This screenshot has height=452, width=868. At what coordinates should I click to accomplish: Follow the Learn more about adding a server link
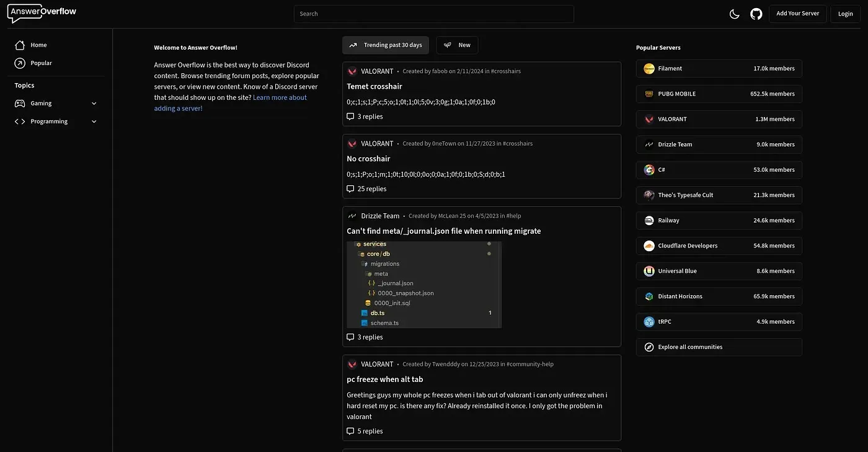(x=231, y=103)
